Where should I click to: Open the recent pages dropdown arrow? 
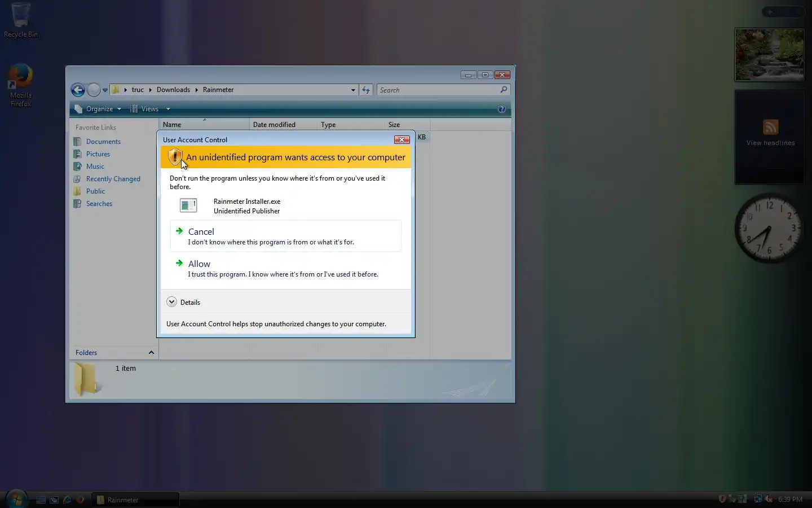[105, 90]
